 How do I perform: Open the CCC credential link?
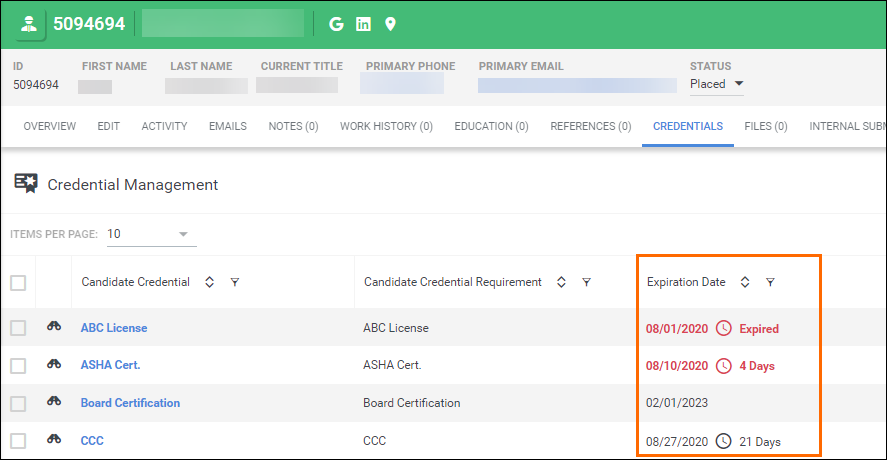pyautogui.click(x=92, y=441)
